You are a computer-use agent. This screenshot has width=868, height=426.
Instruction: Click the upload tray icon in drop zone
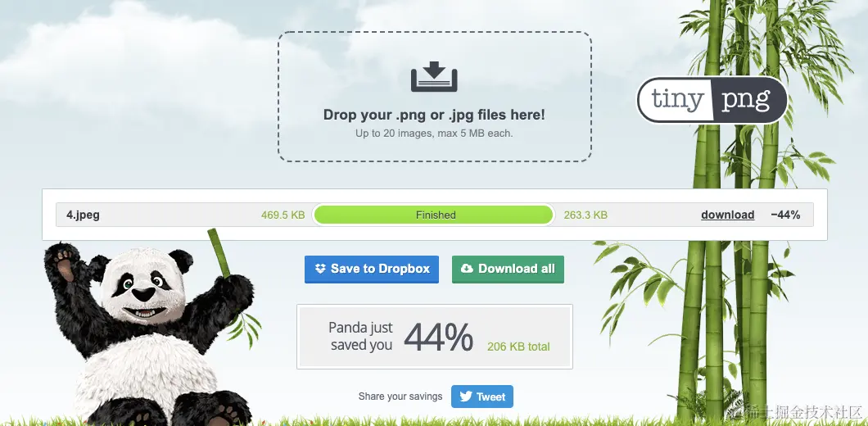coord(434,76)
